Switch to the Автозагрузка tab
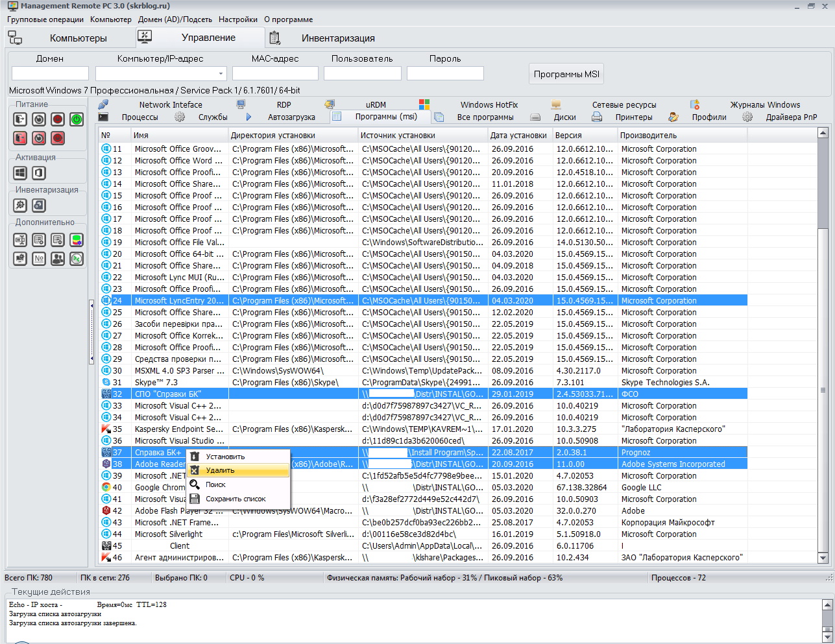This screenshot has width=835, height=644. tap(291, 117)
